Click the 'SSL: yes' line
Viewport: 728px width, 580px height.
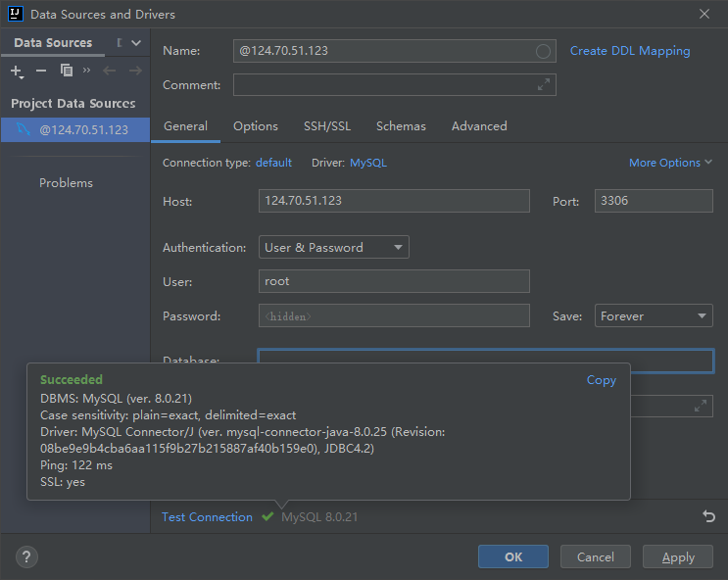click(63, 482)
